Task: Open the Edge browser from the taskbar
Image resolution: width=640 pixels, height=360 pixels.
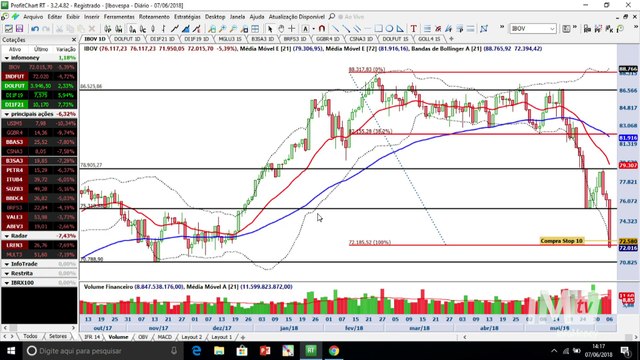Action: (x=196, y=351)
